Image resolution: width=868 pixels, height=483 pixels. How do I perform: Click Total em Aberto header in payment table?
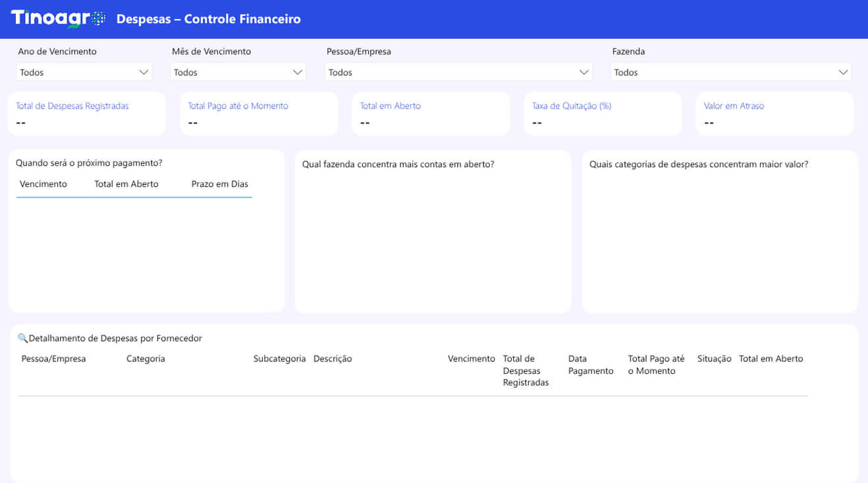(x=126, y=184)
